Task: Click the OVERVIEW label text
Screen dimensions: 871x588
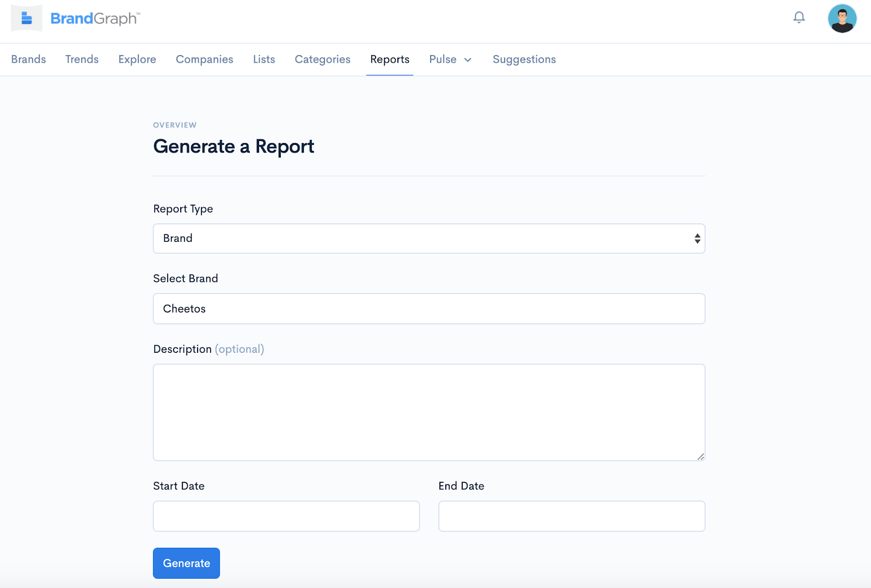Action: click(x=175, y=125)
